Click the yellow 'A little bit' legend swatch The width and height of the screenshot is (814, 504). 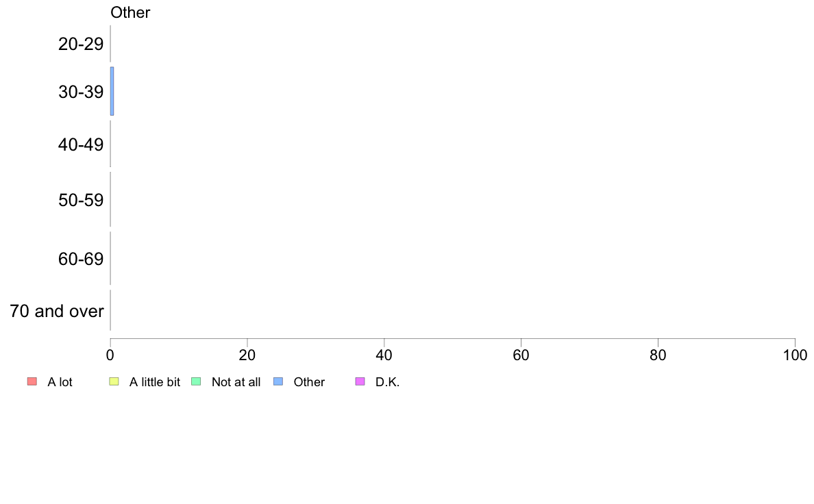[x=114, y=381]
